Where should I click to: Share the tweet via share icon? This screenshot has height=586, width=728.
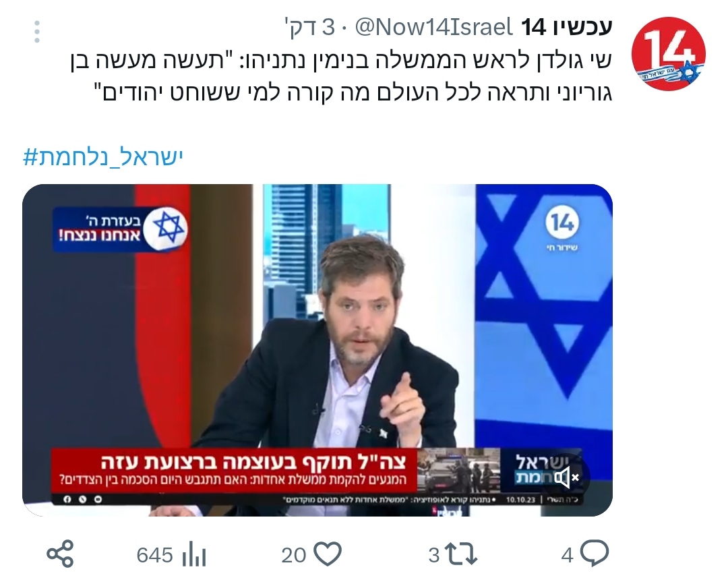[x=61, y=554]
